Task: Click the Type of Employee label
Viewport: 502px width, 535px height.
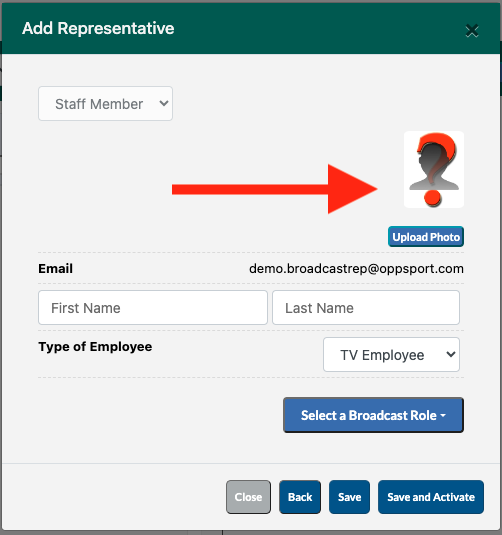Action: coord(95,347)
